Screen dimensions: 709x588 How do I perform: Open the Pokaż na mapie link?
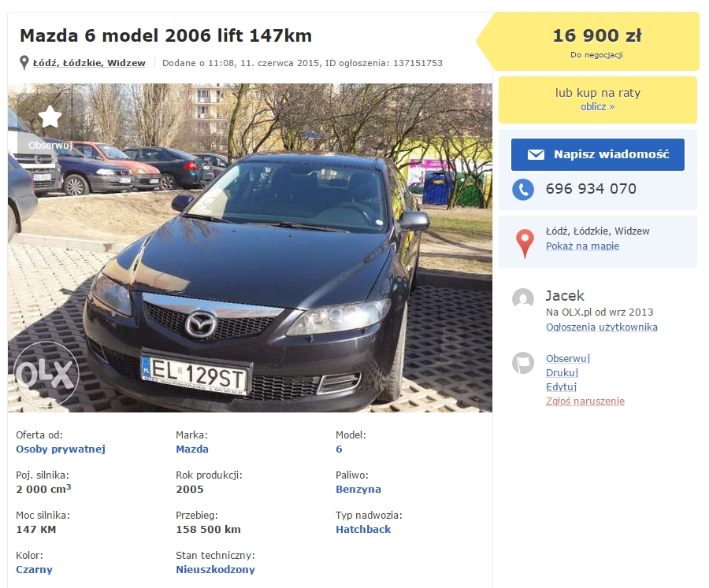tap(582, 246)
